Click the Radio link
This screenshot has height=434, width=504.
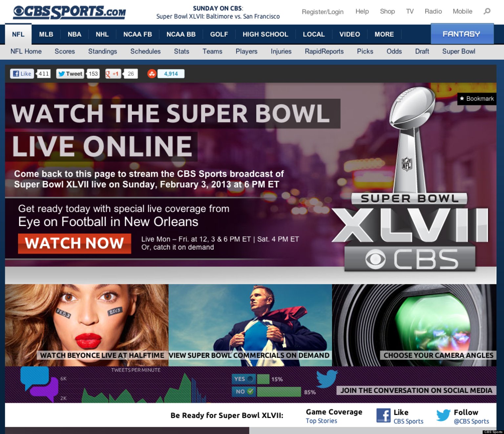433,11
